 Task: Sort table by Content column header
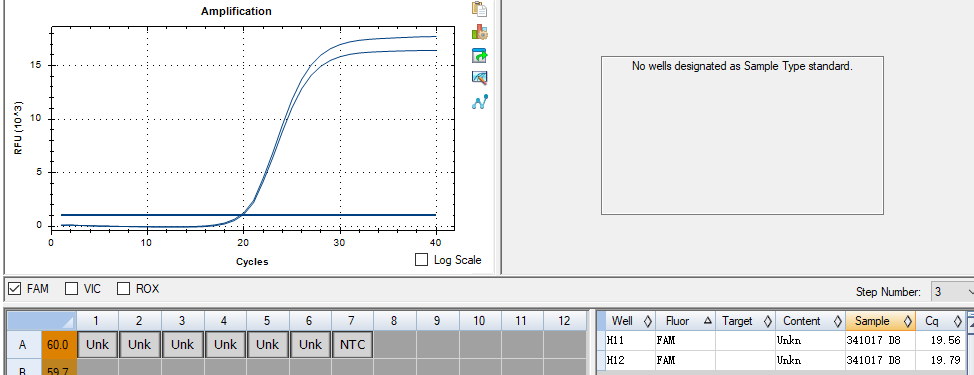pos(810,321)
